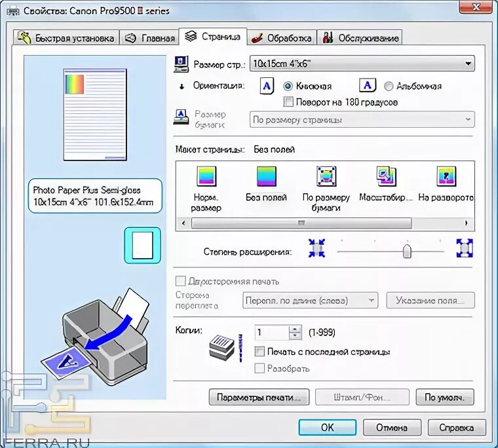
Task: Click the Отмена button
Action: pyautogui.click(x=392, y=427)
